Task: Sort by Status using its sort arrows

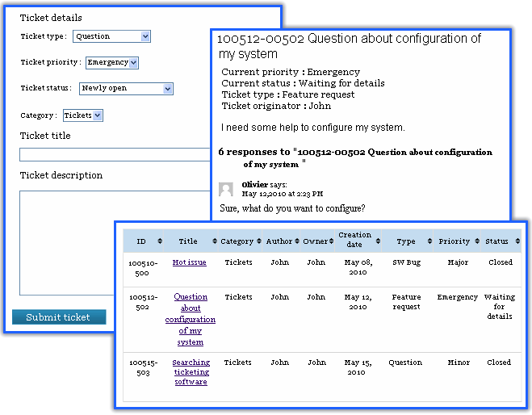Action: pos(517,241)
